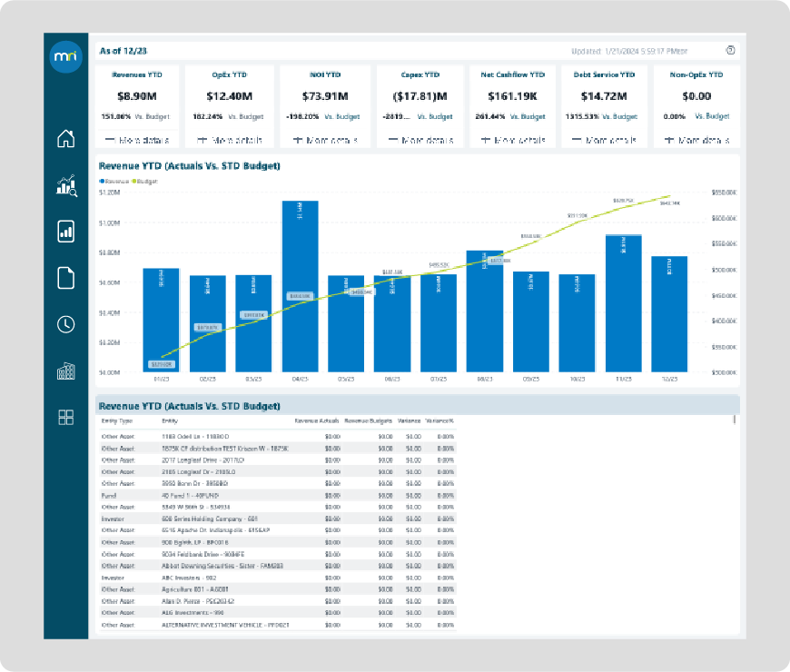Sort table by Entity Type column header
790x672 pixels.
pos(114,420)
